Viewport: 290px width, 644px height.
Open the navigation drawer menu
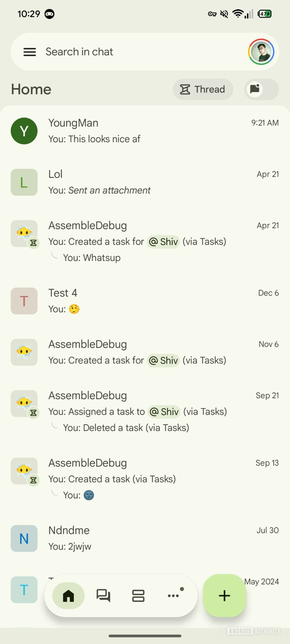tap(29, 52)
